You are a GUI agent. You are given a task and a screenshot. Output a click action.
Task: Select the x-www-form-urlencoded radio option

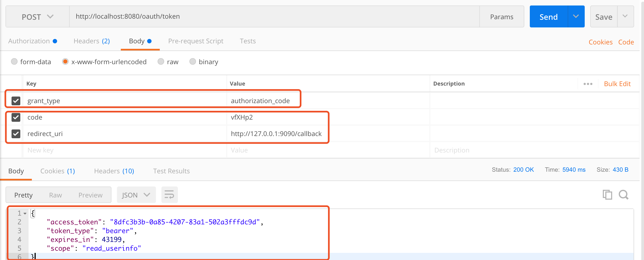point(65,61)
